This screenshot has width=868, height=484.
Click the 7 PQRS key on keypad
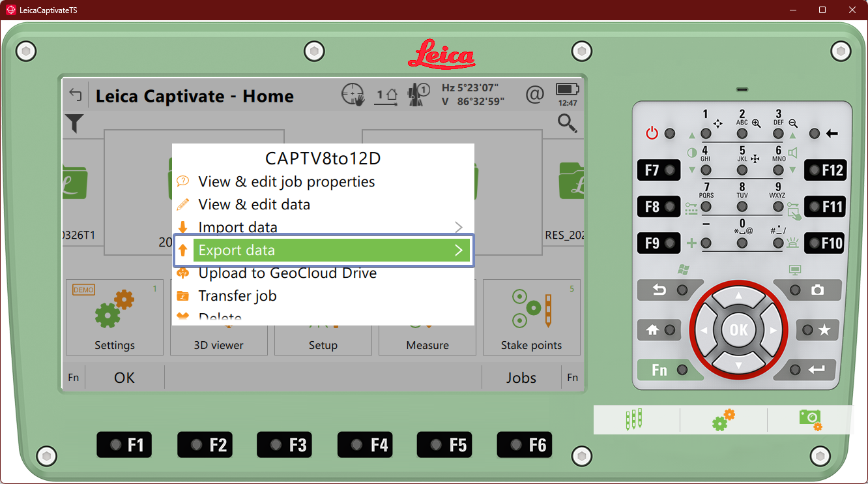tap(706, 207)
